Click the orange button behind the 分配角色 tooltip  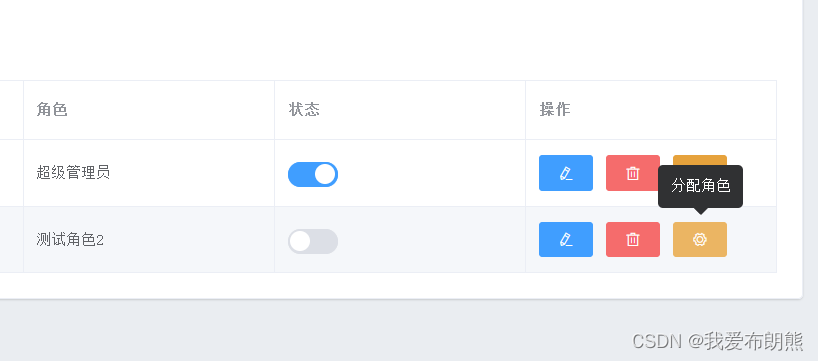pos(700,160)
